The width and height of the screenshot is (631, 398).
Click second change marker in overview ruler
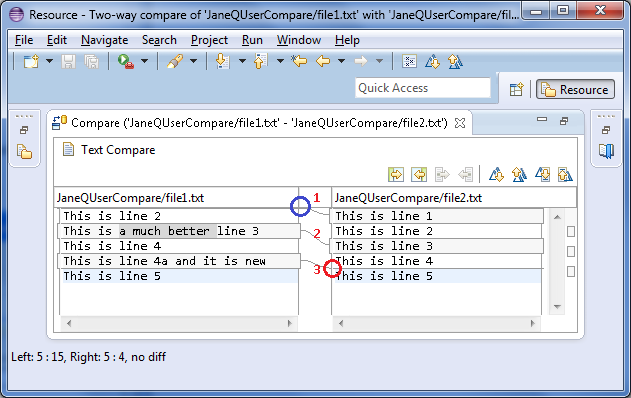570,252
